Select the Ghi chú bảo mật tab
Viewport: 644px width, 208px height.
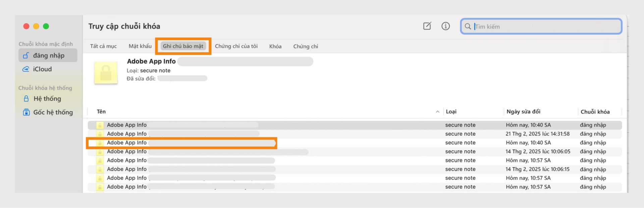[x=183, y=46]
